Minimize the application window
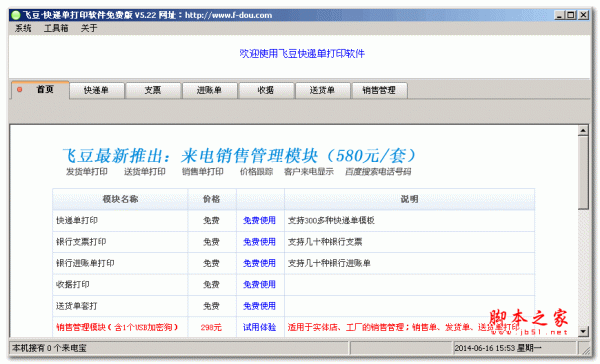Screen dimensions: 600x364 click(x=559, y=15)
